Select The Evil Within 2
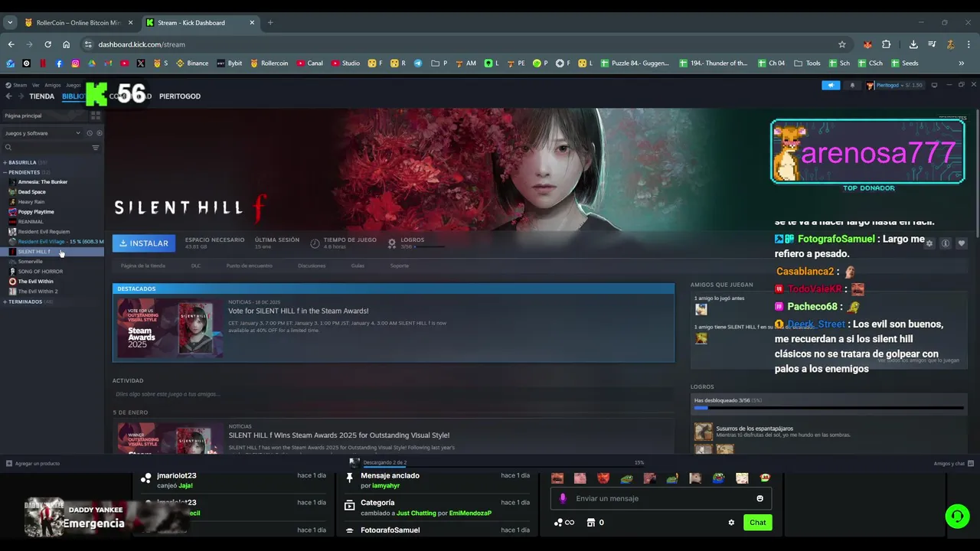 coord(38,292)
